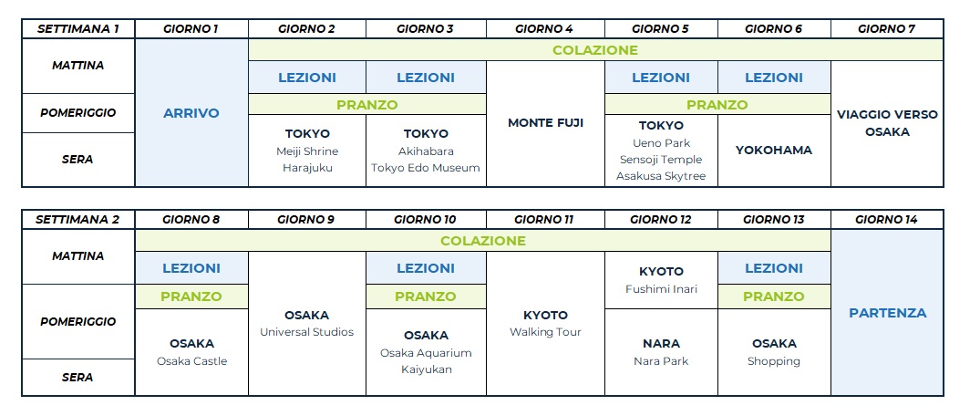Click the ARRIVO cell on day 1
This screenshot has height=416, width=980.
tap(191, 113)
